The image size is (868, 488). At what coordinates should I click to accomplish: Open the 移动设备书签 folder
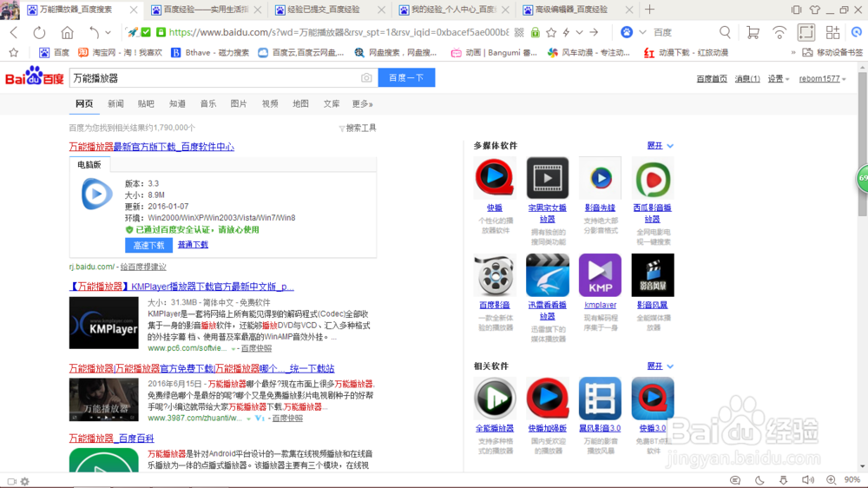click(832, 53)
